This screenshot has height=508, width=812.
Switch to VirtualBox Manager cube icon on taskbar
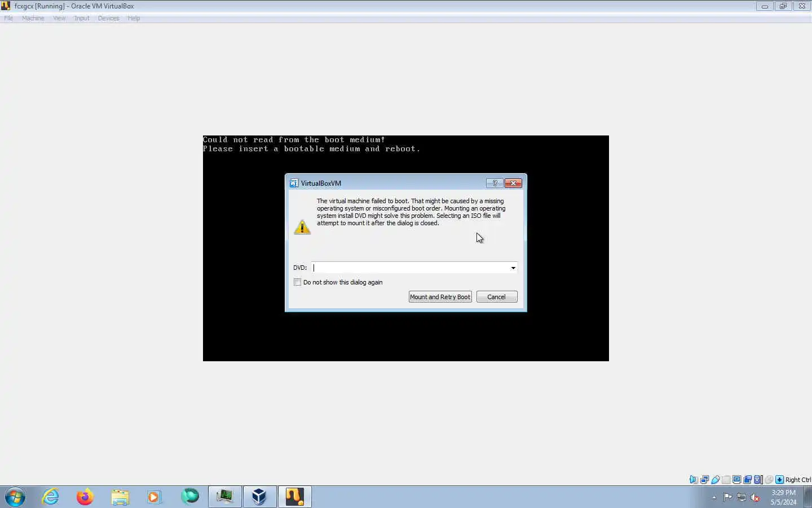coord(259,497)
